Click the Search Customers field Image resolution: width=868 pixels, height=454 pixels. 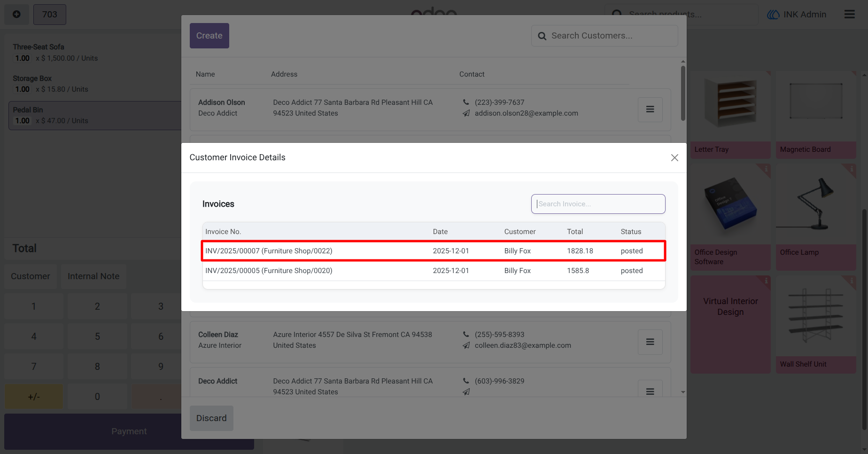click(604, 36)
